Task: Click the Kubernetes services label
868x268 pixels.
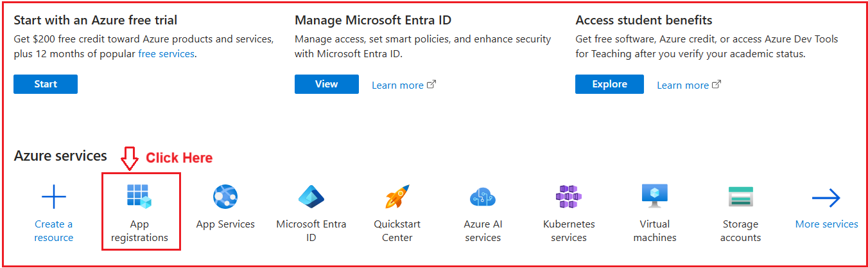Action: 569,231
